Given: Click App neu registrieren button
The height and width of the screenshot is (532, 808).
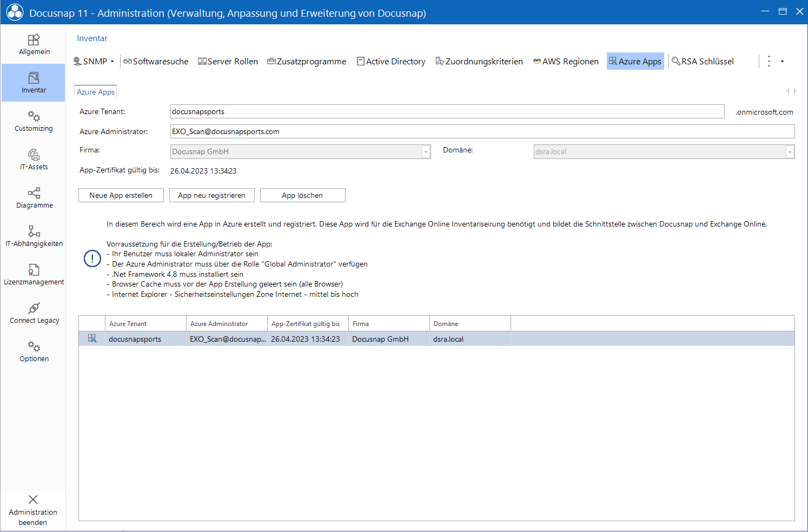Looking at the screenshot, I should pos(212,195).
